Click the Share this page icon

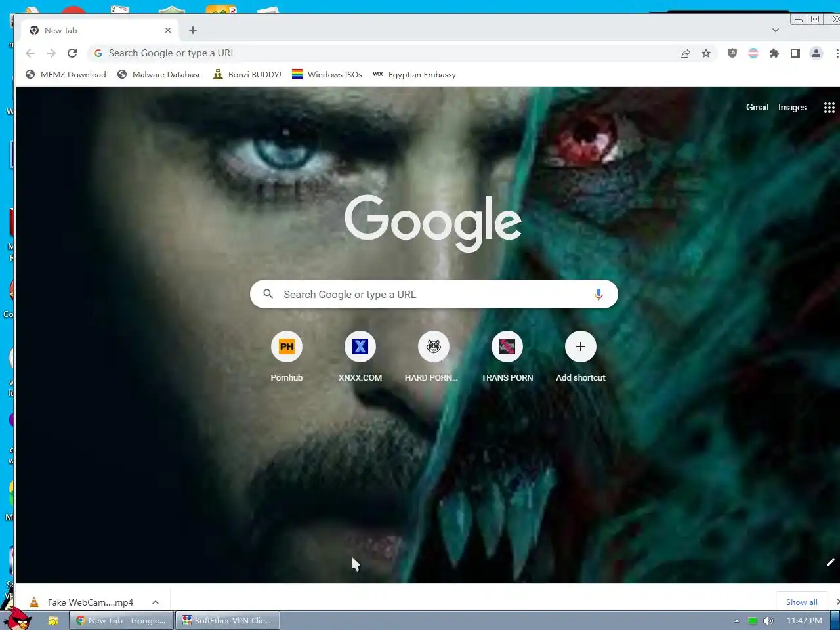pyautogui.click(x=685, y=53)
